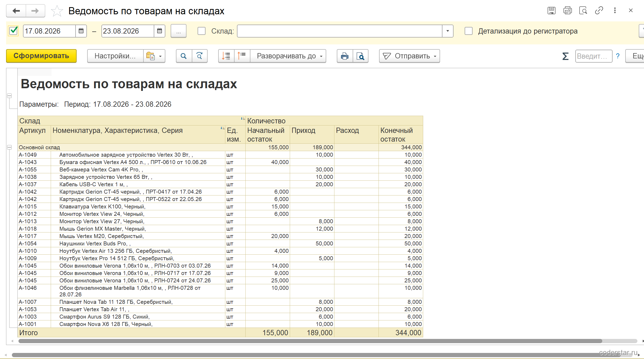Find text with the magnifier toolbar icon
This screenshot has width=644, height=359.
pos(184,56)
